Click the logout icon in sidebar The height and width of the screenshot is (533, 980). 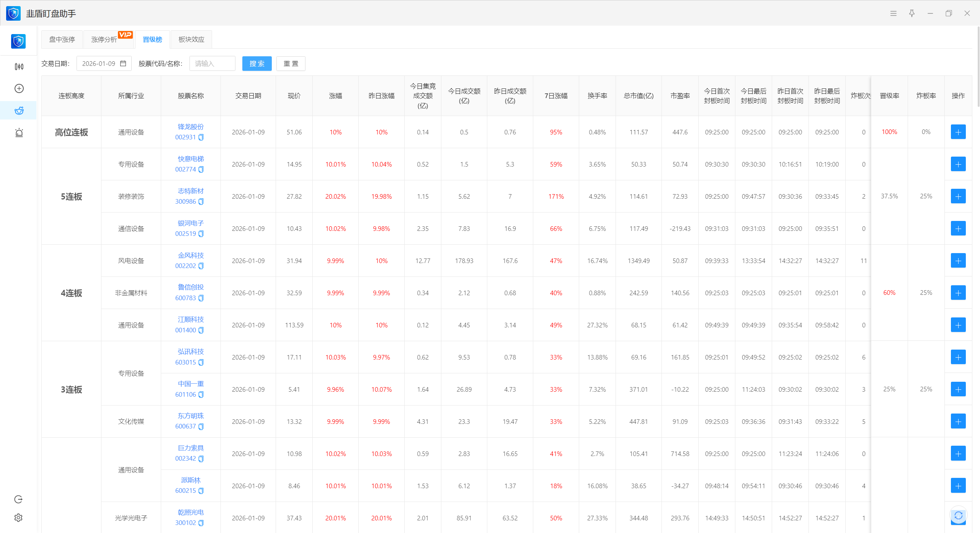click(18, 499)
